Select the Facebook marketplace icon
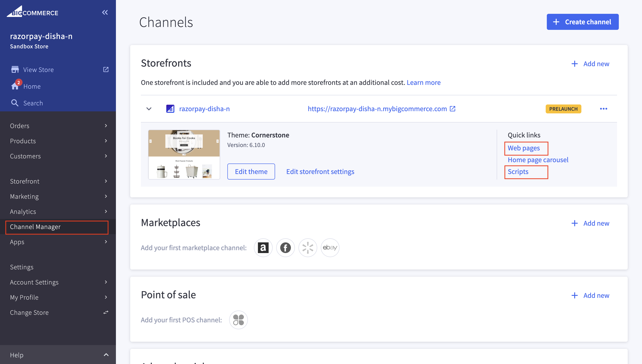 pyautogui.click(x=285, y=247)
